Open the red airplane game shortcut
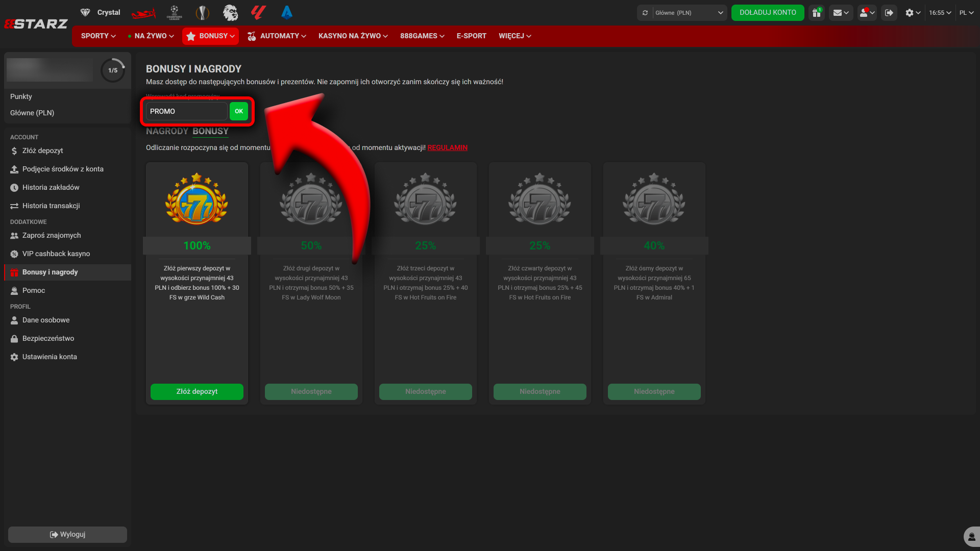The width and height of the screenshot is (980, 551). (x=143, y=13)
